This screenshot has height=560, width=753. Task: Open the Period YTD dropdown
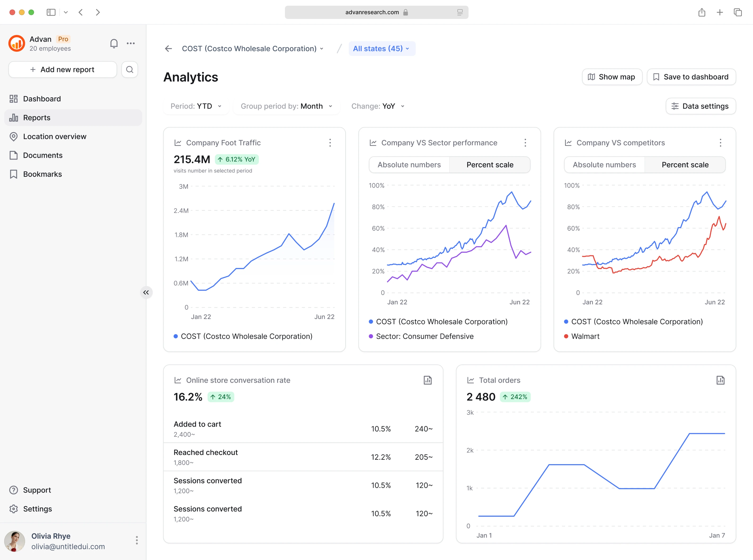coord(196,106)
